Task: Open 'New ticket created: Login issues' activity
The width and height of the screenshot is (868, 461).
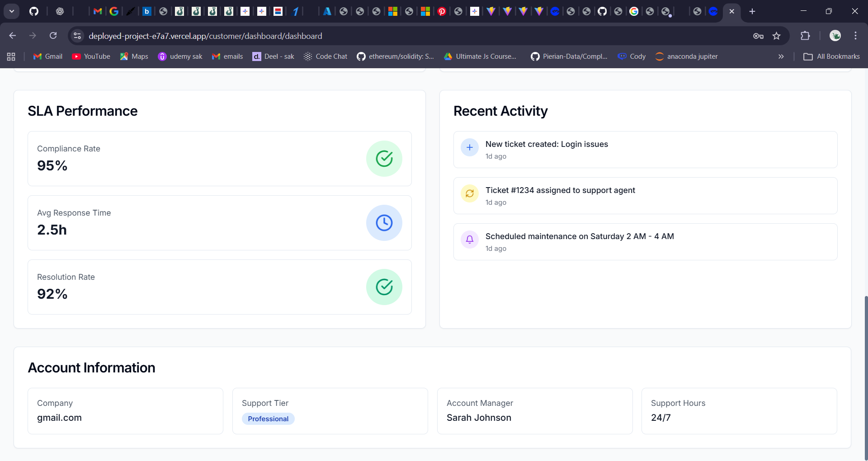Action: click(x=645, y=150)
